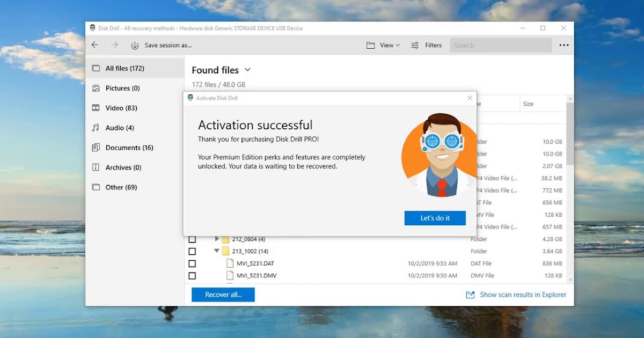The image size is (644, 338).
Task: Click the All files sidebar icon
Action: [x=96, y=68]
